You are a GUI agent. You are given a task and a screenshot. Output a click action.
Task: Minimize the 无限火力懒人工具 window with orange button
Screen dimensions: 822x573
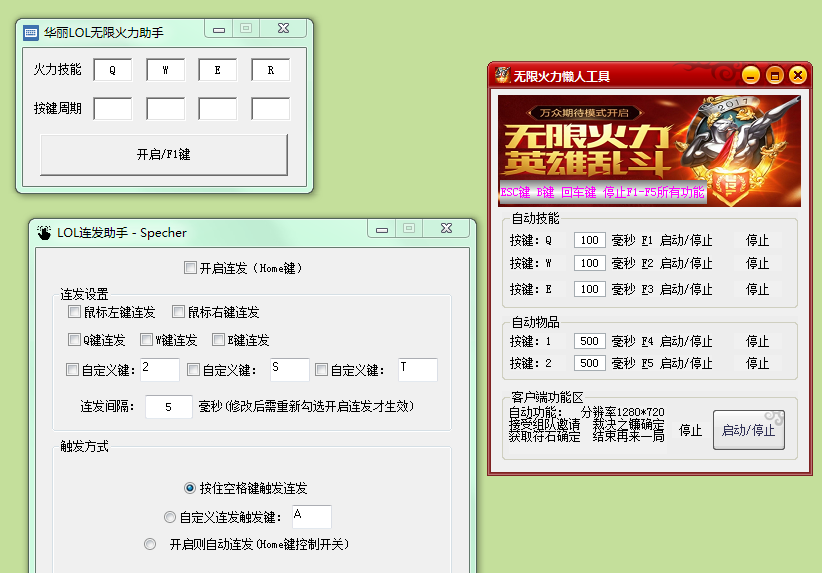[x=750, y=75]
